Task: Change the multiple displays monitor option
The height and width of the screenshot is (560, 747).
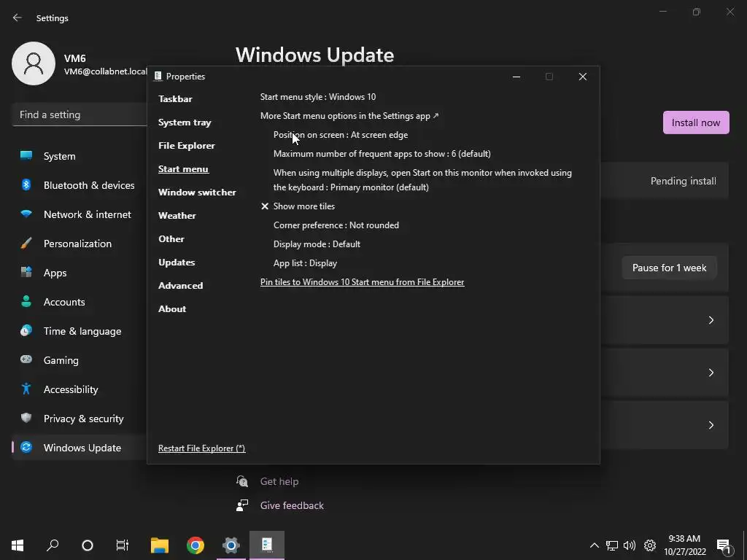Action: [x=422, y=180]
